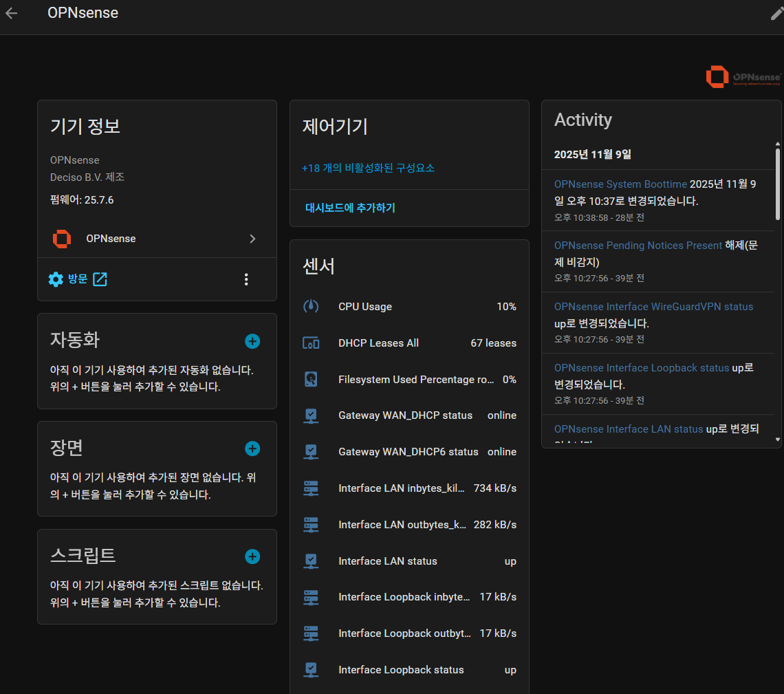Open the OPNsense integration row
The height and width of the screenshot is (694, 784).
157,239
